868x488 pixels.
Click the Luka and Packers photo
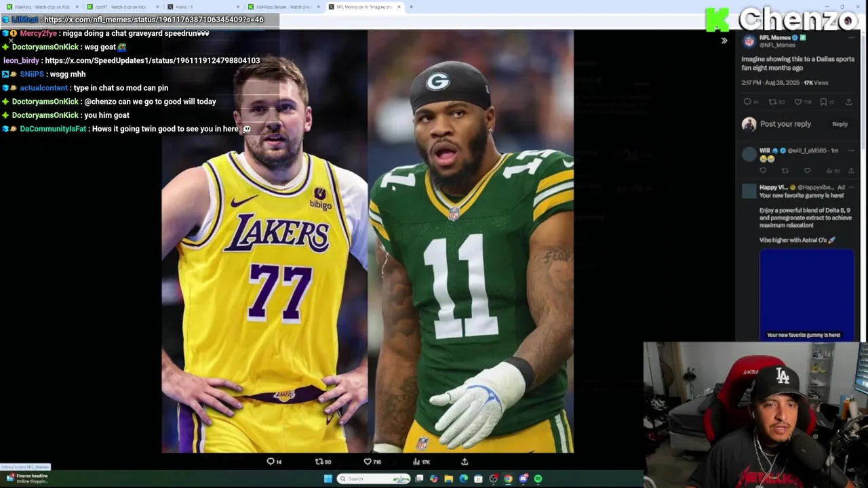pyautogui.click(x=368, y=241)
